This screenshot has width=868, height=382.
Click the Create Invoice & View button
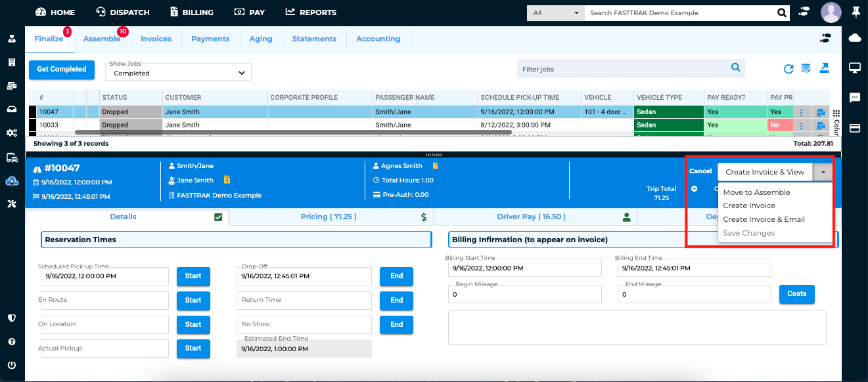pyautogui.click(x=765, y=172)
